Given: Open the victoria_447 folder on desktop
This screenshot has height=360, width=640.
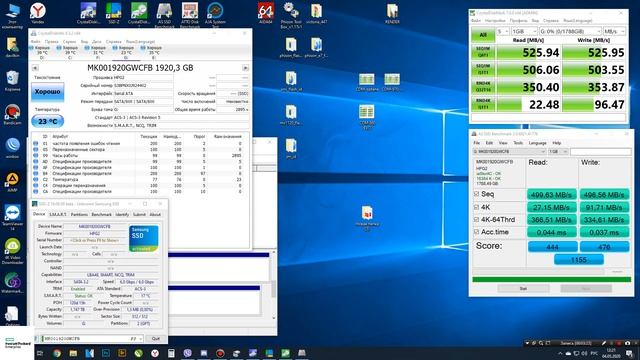Looking at the screenshot, I should 316,13.
